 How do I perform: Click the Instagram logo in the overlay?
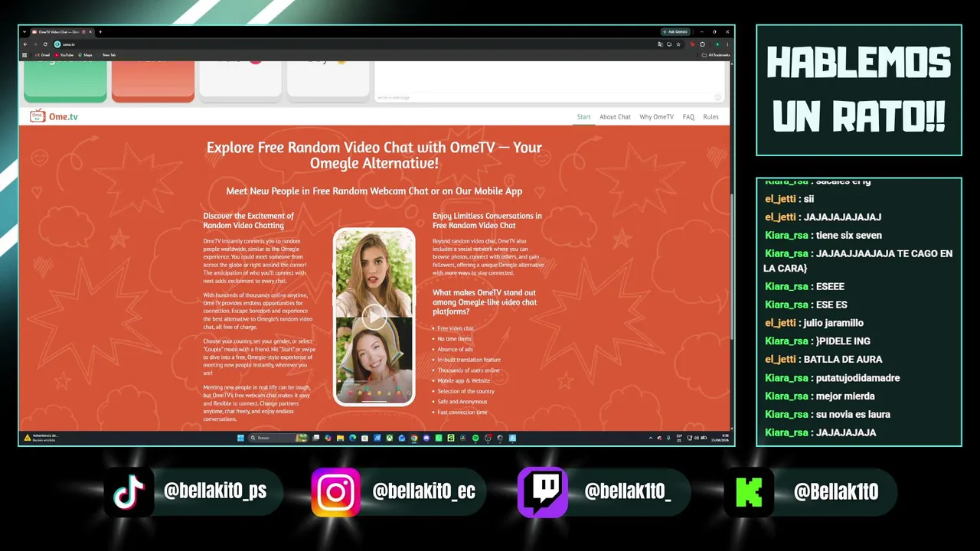pyautogui.click(x=336, y=492)
